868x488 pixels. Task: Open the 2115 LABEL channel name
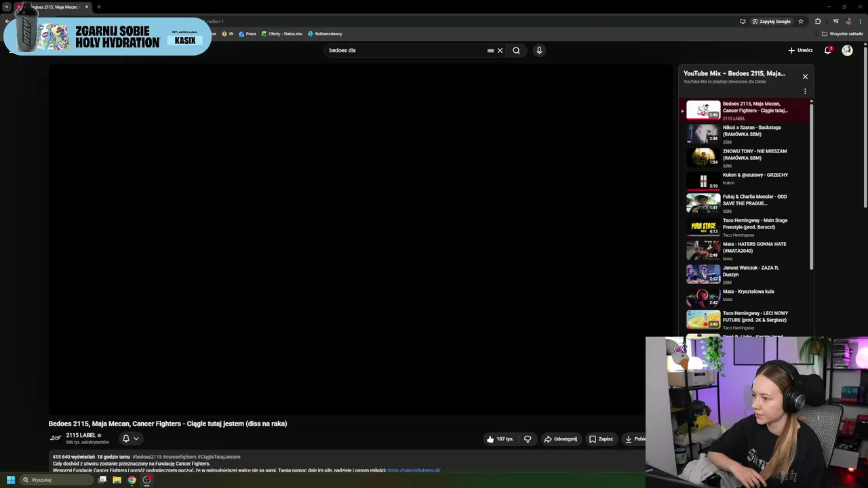click(81, 435)
